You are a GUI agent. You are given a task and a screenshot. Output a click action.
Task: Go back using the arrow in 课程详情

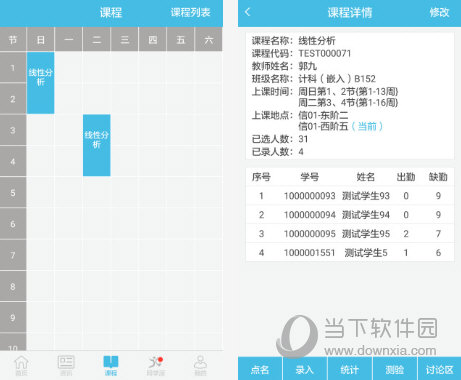click(247, 12)
